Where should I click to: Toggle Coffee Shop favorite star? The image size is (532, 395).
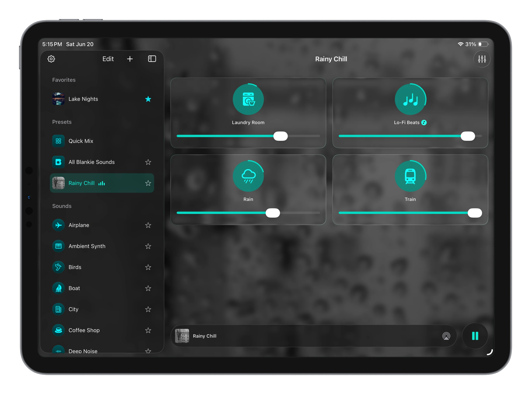[148, 330]
